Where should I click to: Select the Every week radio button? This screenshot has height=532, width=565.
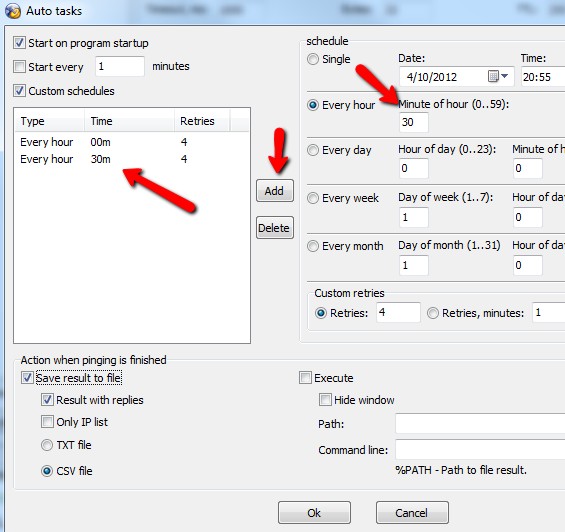point(313,198)
